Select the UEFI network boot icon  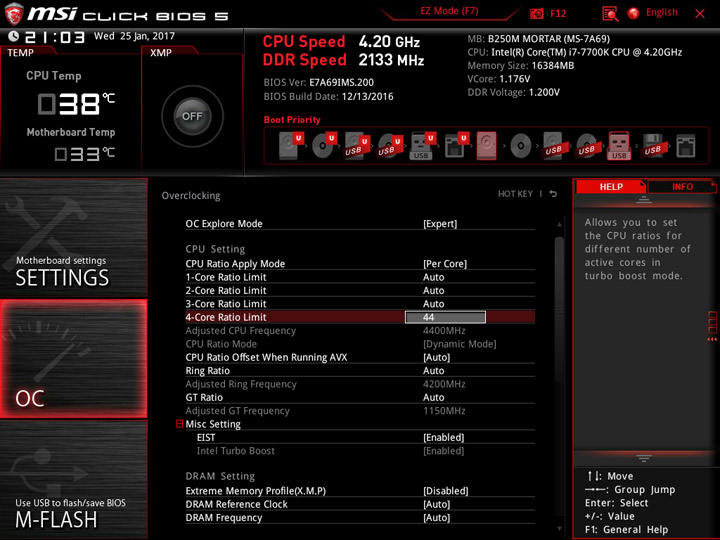pos(456,146)
